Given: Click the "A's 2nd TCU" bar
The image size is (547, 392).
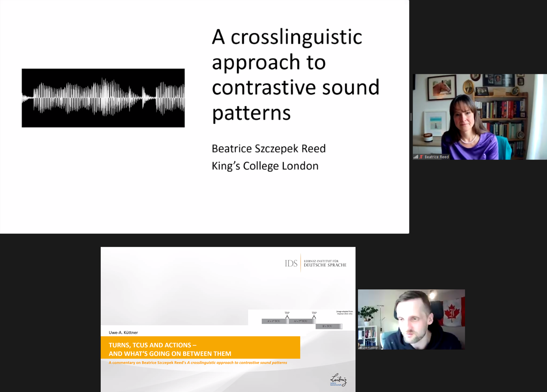Looking at the screenshot, I should [x=301, y=321].
